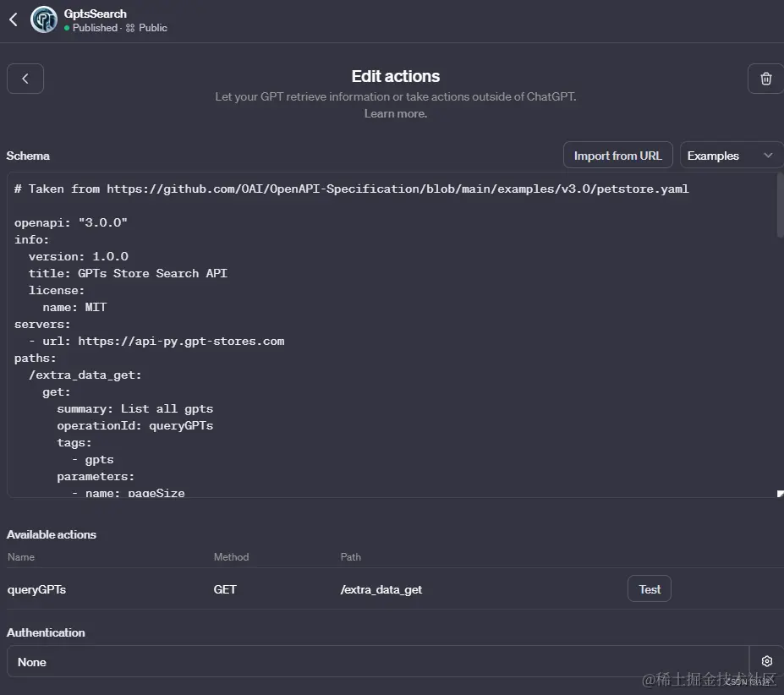Screen dimensions: 784x695
Task: Click the GET method cell
Action: (225, 589)
